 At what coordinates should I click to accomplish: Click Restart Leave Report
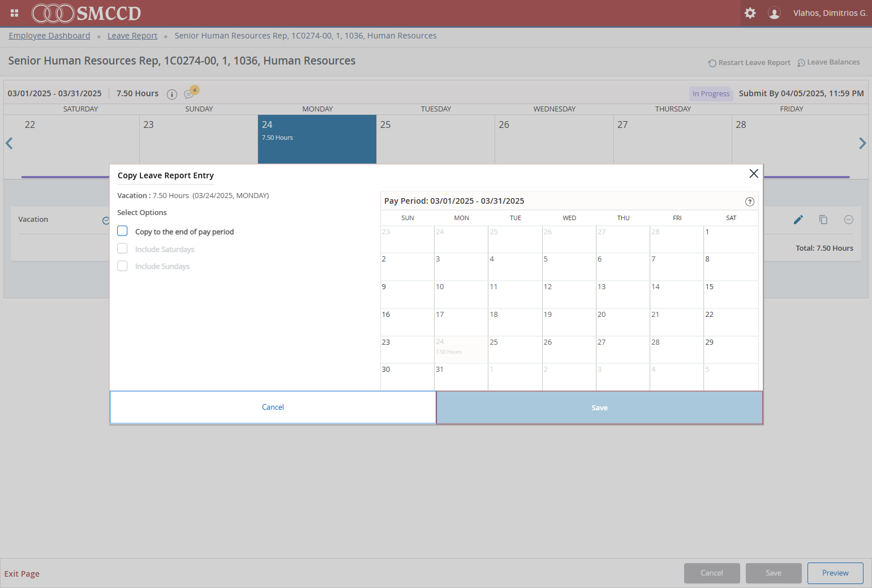tap(749, 63)
